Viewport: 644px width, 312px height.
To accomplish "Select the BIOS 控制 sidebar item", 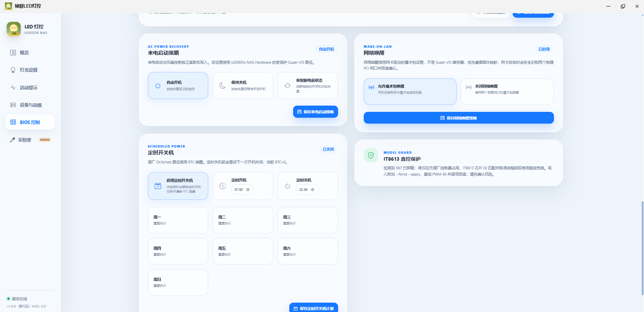I will tap(30, 122).
